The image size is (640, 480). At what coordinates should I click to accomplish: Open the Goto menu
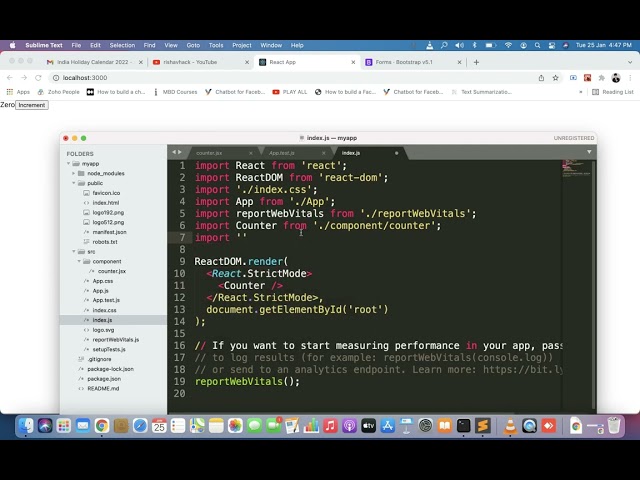point(193,45)
